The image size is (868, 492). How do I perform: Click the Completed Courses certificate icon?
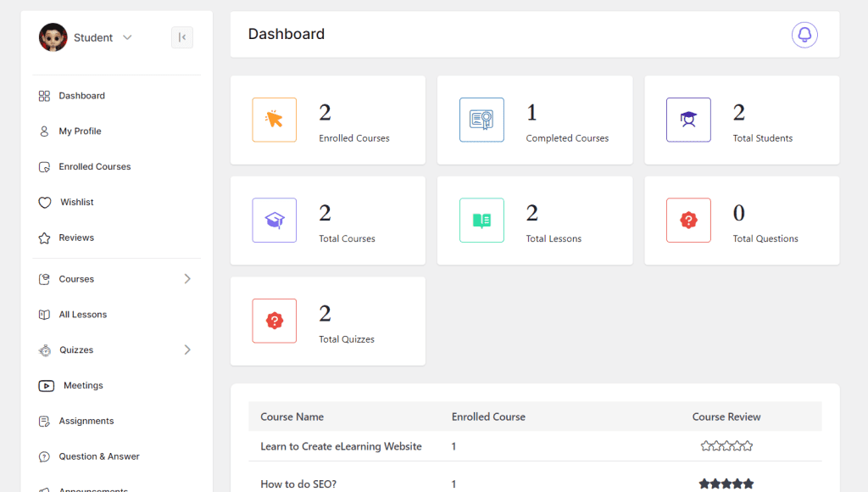[481, 120]
